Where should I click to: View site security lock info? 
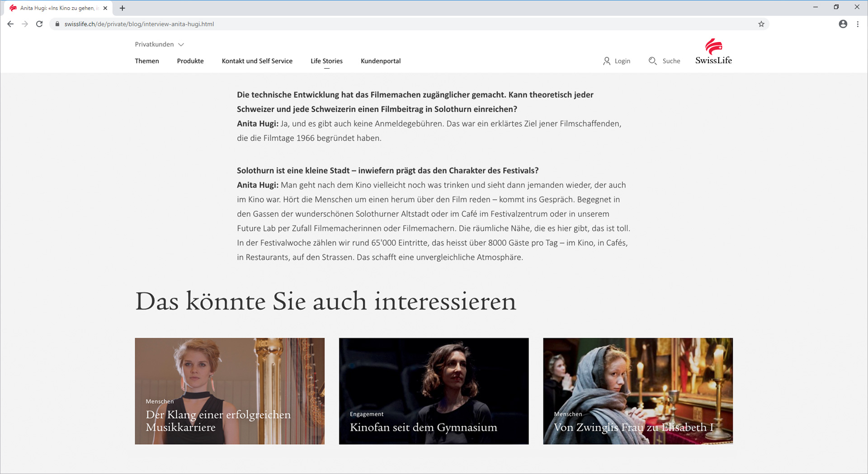[57, 24]
